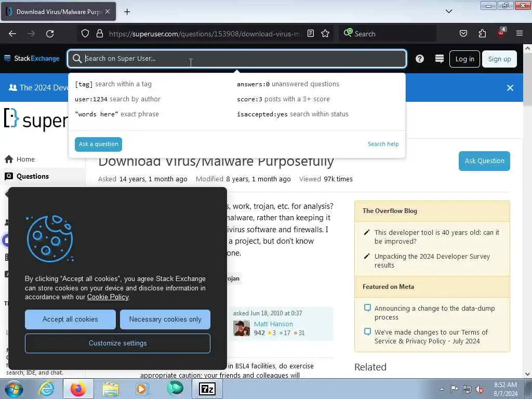532x399 pixels.
Task: Click the help question mark icon
Action: pos(420,59)
